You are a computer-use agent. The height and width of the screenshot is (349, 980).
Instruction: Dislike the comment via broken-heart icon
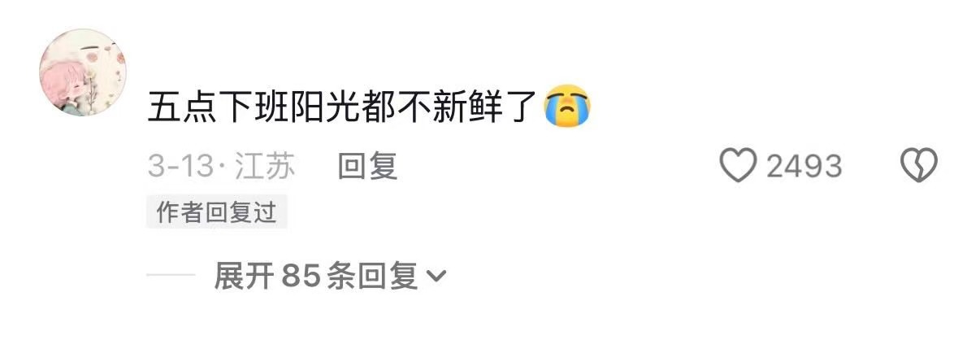(x=919, y=166)
